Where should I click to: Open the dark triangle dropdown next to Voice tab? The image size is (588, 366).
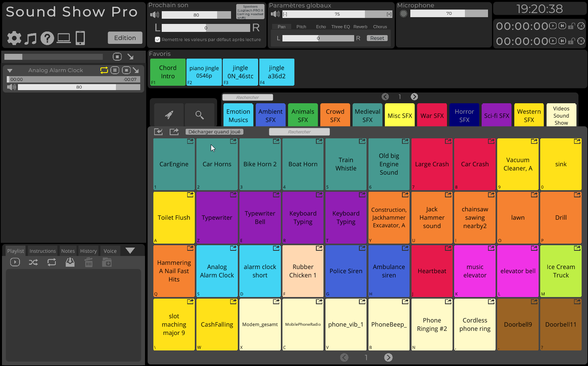coord(130,250)
